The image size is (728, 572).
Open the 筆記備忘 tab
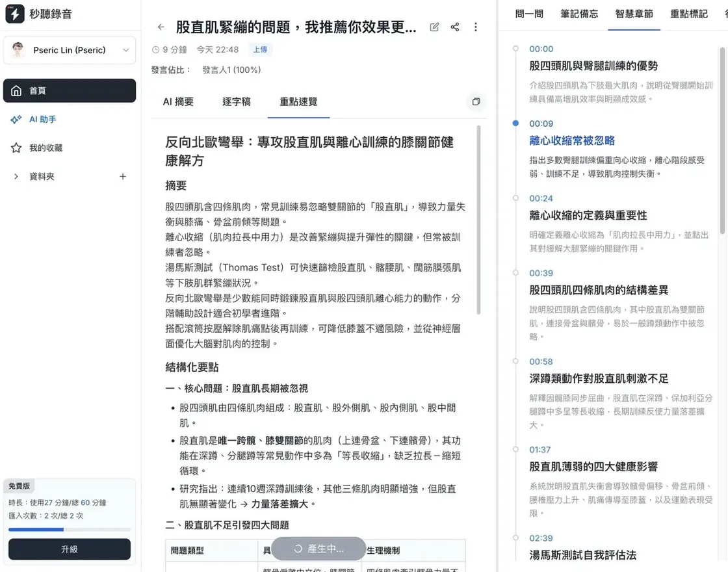coord(579,14)
